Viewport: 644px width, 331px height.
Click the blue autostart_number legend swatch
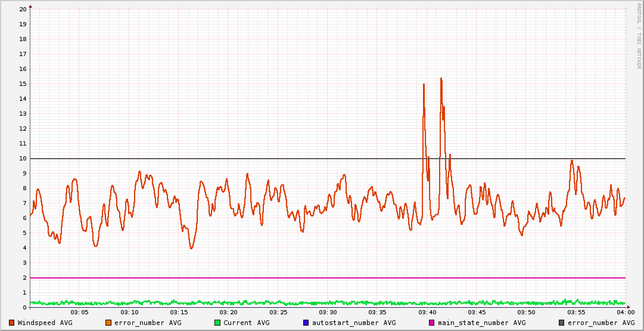[x=306, y=323]
